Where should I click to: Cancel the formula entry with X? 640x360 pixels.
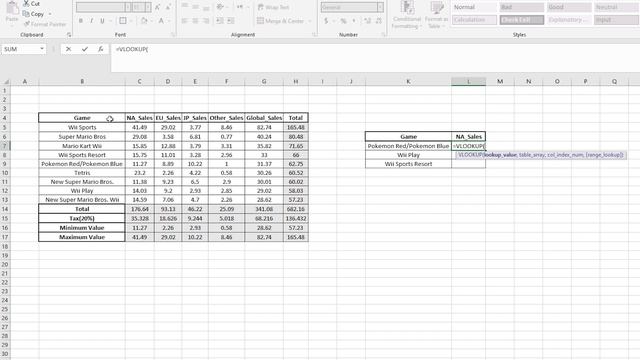pos(69,49)
